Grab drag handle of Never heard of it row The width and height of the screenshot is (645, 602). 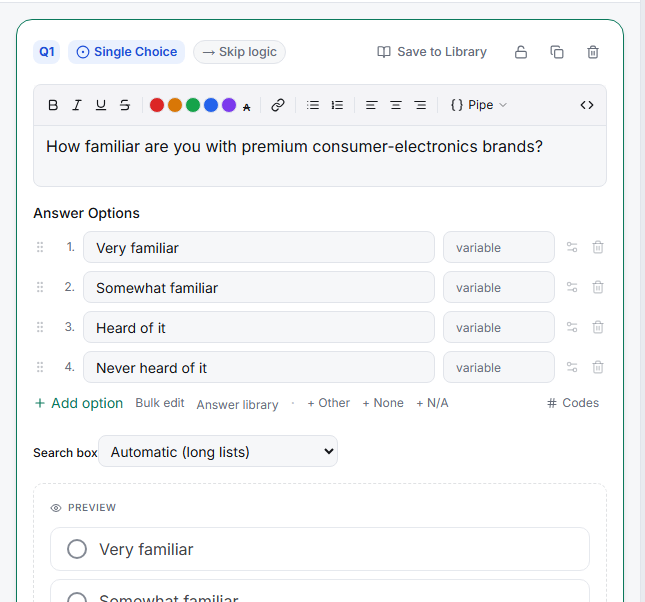point(40,367)
